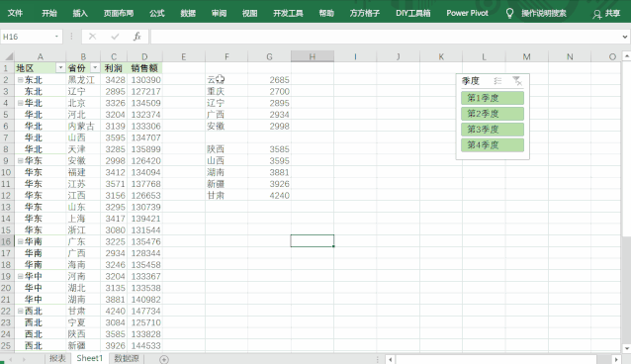Open the 审阅 ribbon tab
This screenshot has height=364, width=631.
coord(219,13)
